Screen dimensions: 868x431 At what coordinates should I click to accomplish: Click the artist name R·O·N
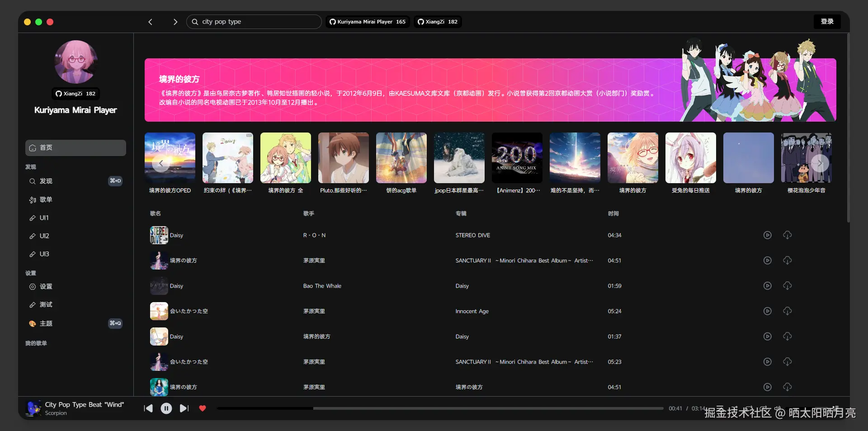[314, 235]
